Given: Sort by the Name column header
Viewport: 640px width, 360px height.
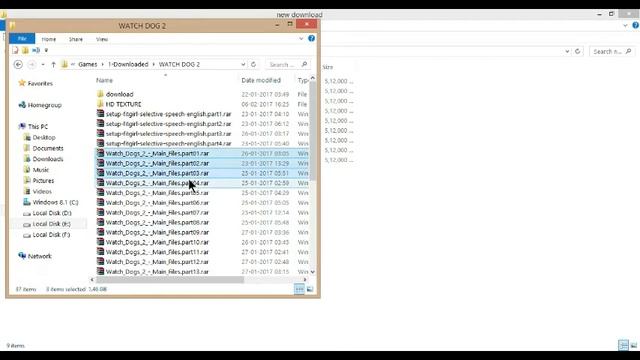Looking at the screenshot, I should (x=104, y=80).
